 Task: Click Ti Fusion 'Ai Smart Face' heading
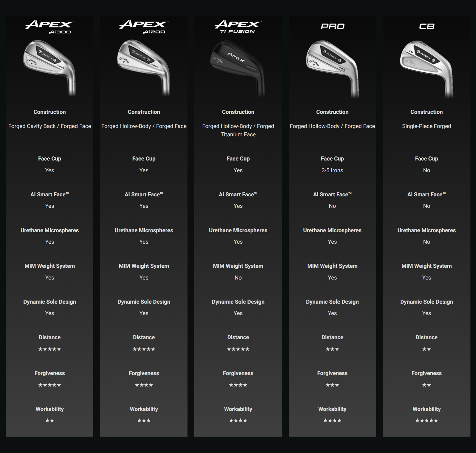tap(238, 194)
